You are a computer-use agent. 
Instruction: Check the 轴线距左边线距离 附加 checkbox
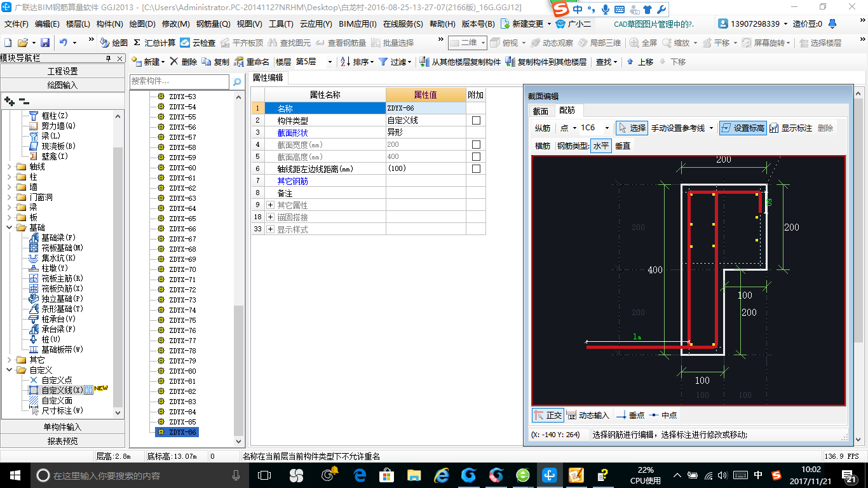(x=476, y=168)
